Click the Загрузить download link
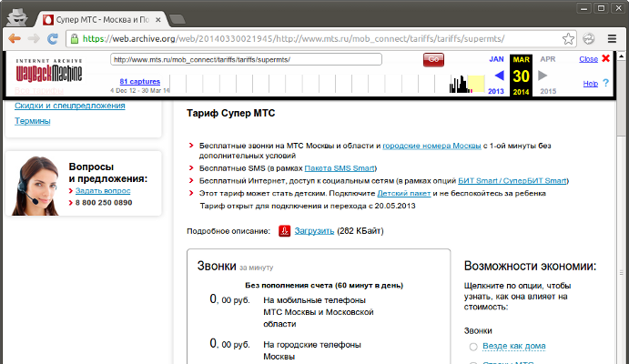The width and height of the screenshot is (629, 364). tap(314, 231)
